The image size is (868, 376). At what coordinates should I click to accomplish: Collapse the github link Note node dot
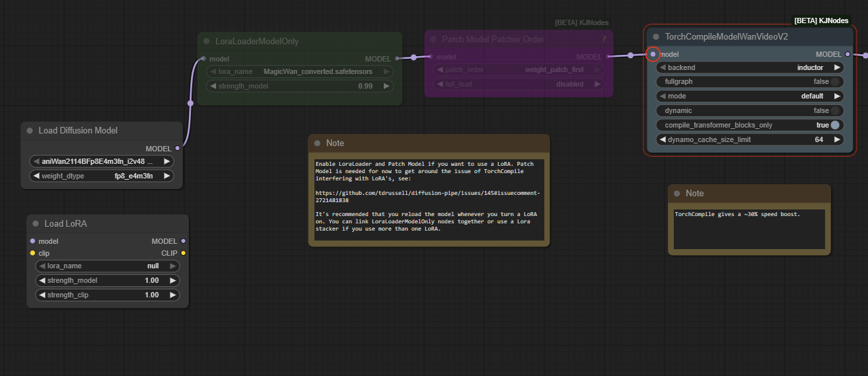pos(318,143)
